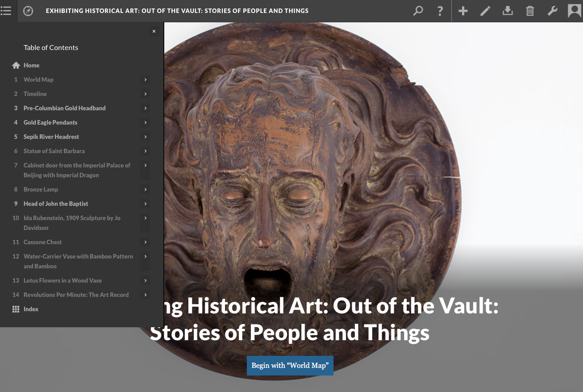583x392 pixels.
Task: Click the book title in the header bar
Action: click(x=177, y=11)
